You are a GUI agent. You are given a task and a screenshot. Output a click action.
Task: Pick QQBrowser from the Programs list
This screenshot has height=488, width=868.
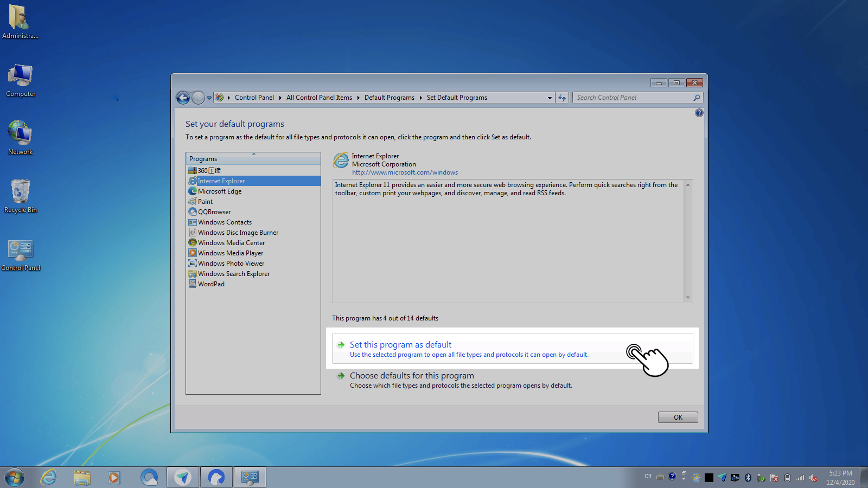tap(253, 211)
